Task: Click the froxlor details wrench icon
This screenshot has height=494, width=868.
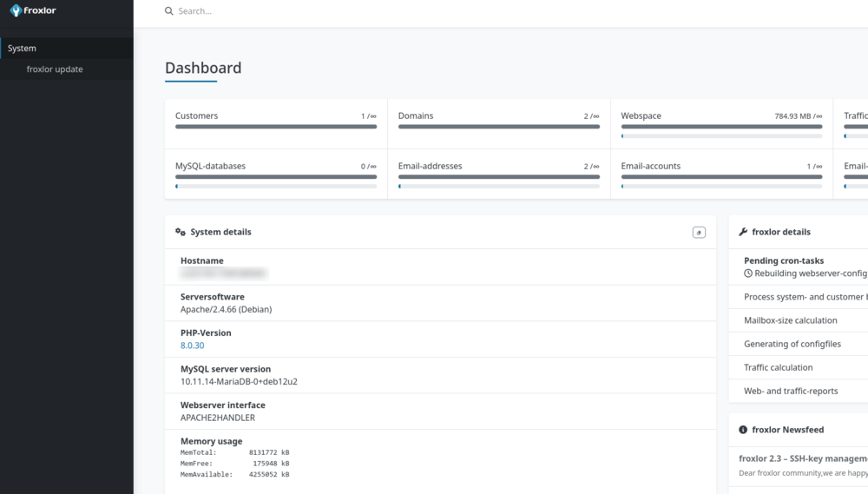Action: click(x=743, y=232)
